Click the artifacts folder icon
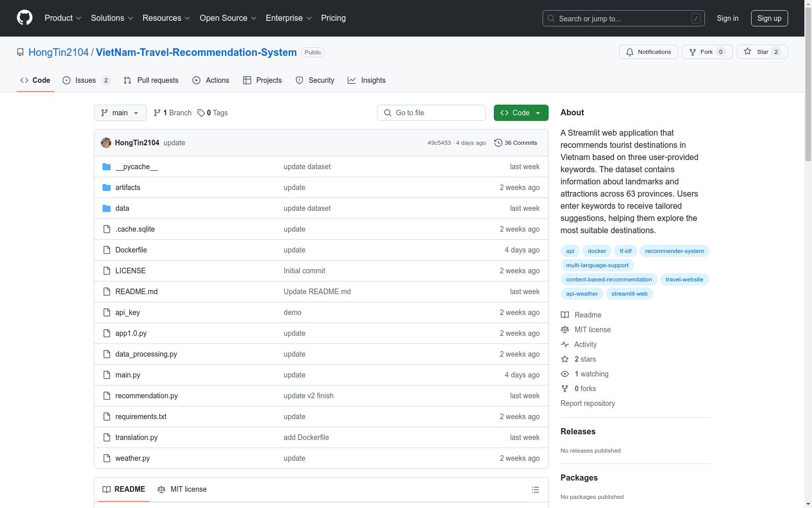Screen dimensions: 812x508 tap(107, 187)
